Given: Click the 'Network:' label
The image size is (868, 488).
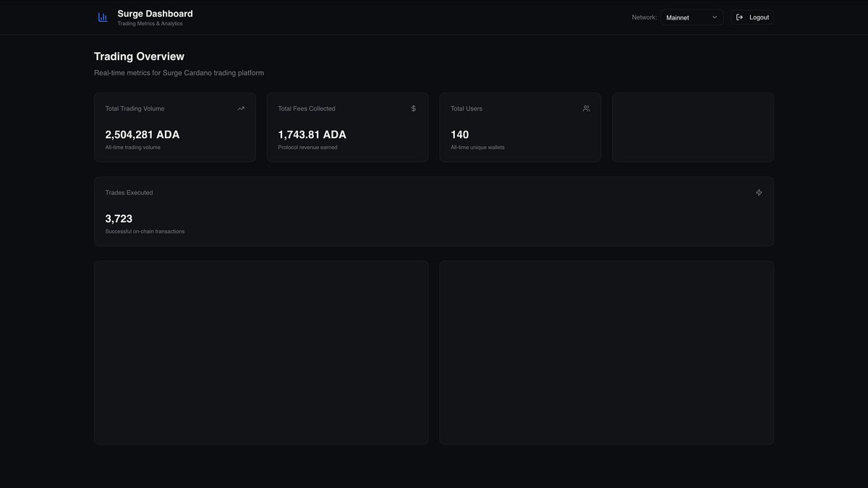Looking at the screenshot, I should click(x=644, y=17).
